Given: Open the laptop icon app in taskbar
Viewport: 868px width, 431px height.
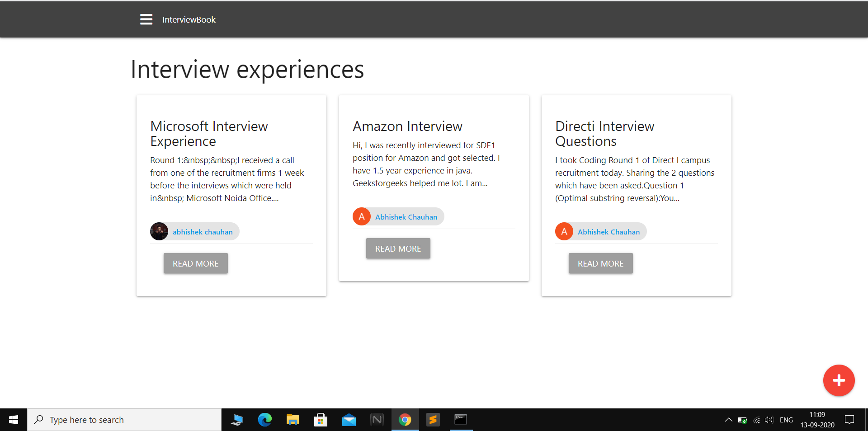Looking at the screenshot, I should [237, 420].
